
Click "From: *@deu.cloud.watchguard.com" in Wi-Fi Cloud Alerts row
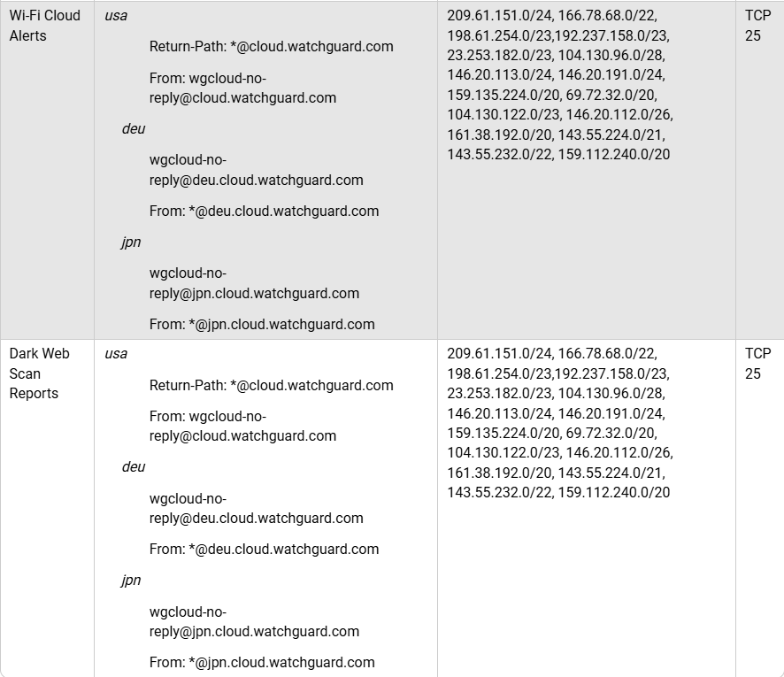tap(264, 212)
